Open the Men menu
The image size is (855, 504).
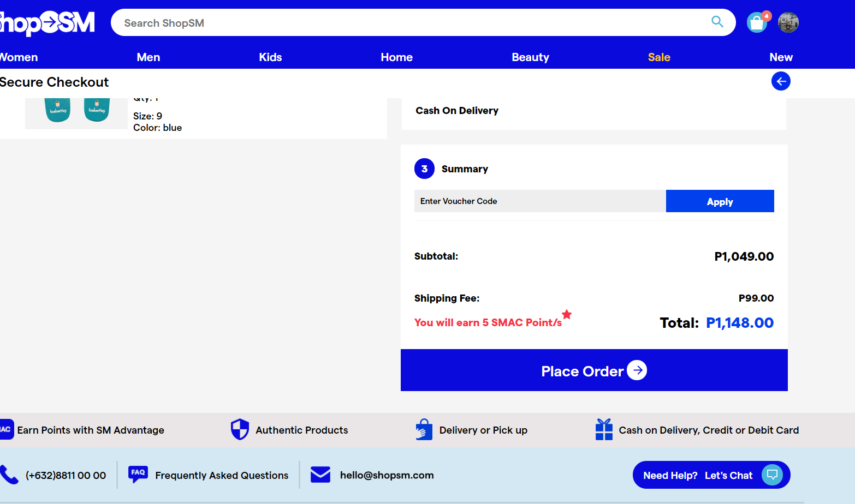[149, 57]
